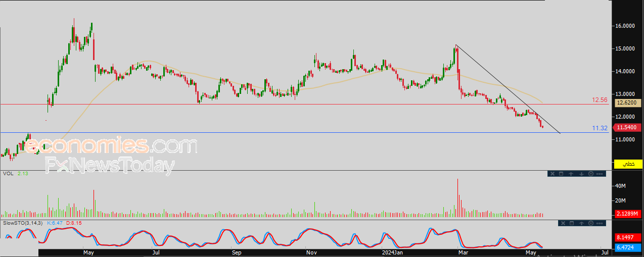Image resolution: width=644 pixels, height=257 pixels.
Task: Maximize the SlowSTO indicator panel
Action: 572,223
